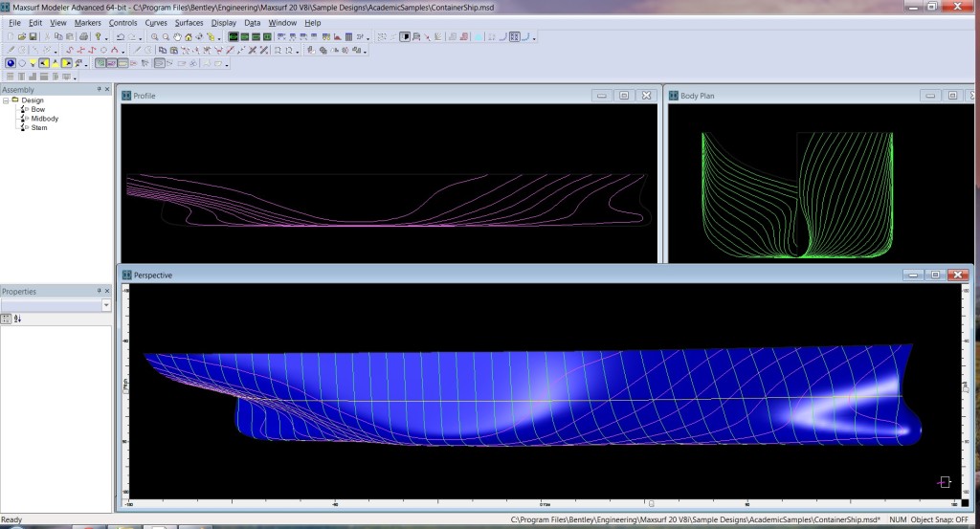The height and width of the screenshot is (529, 980).
Task: Open an existing design file
Action: tap(22, 37)
